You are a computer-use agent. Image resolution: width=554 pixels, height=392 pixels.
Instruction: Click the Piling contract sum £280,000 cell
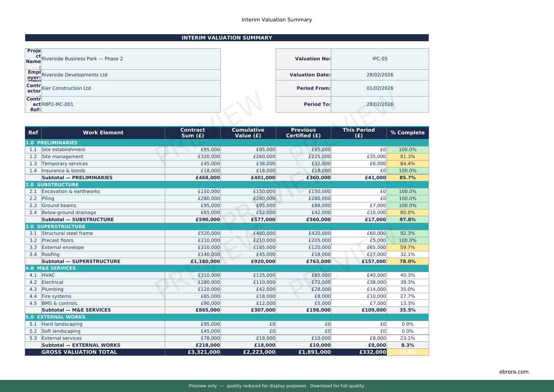[193, 198]
